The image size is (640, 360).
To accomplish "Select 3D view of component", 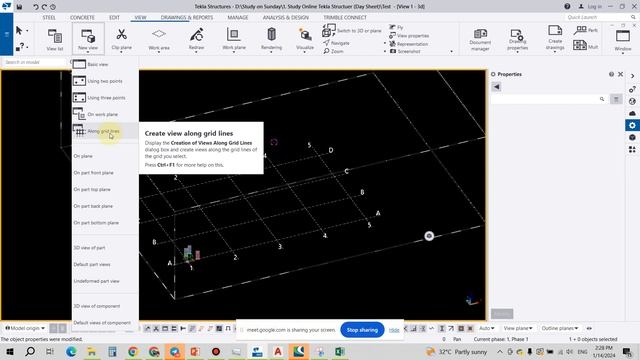I will pos(105,306).
